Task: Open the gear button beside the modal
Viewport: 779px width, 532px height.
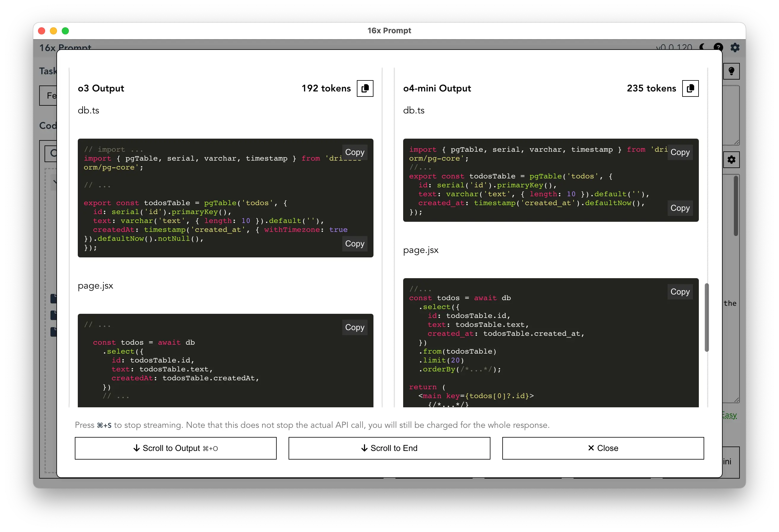Action: tap(731, 159)
